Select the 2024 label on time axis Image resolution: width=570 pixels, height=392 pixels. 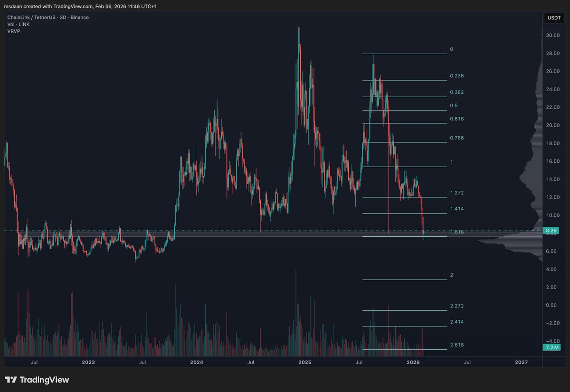pos(197,362)
